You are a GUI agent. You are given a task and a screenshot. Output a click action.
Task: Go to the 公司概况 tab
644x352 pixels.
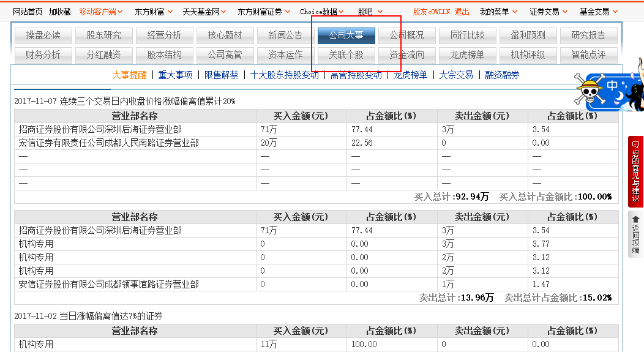coord(406,36)
